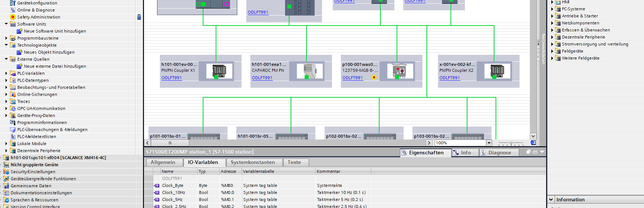Select the CAPAROC PM PN device image
Screen dimensions: 644x208
coord(310,71)
